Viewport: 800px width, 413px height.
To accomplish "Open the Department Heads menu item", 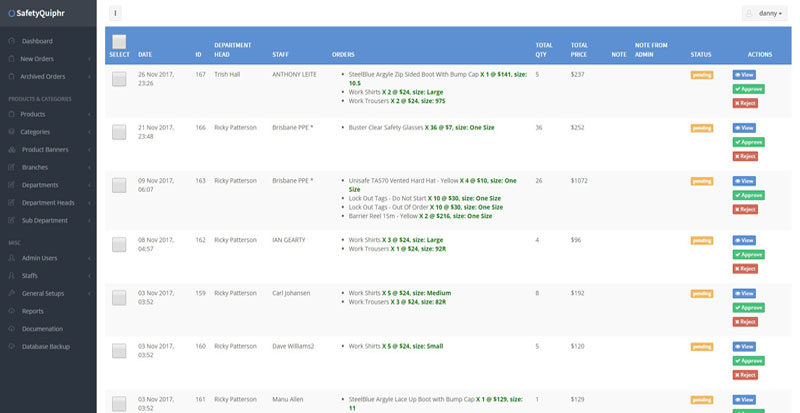I will pyautogui.click(x=50, y=203).
